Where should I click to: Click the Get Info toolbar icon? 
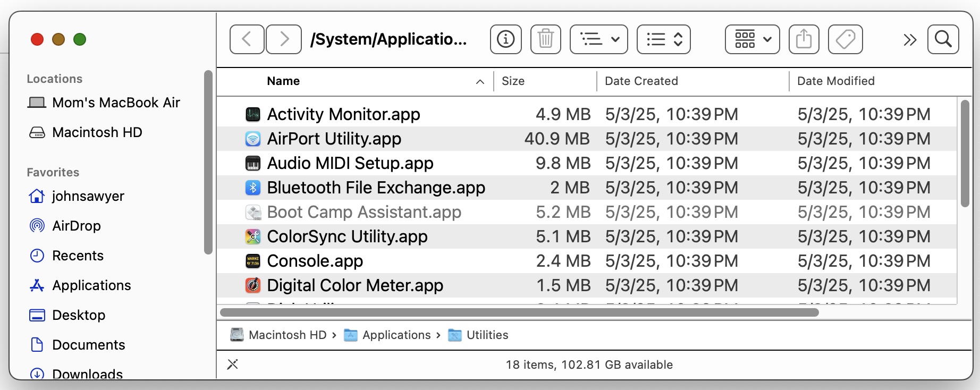coord(505,39)
